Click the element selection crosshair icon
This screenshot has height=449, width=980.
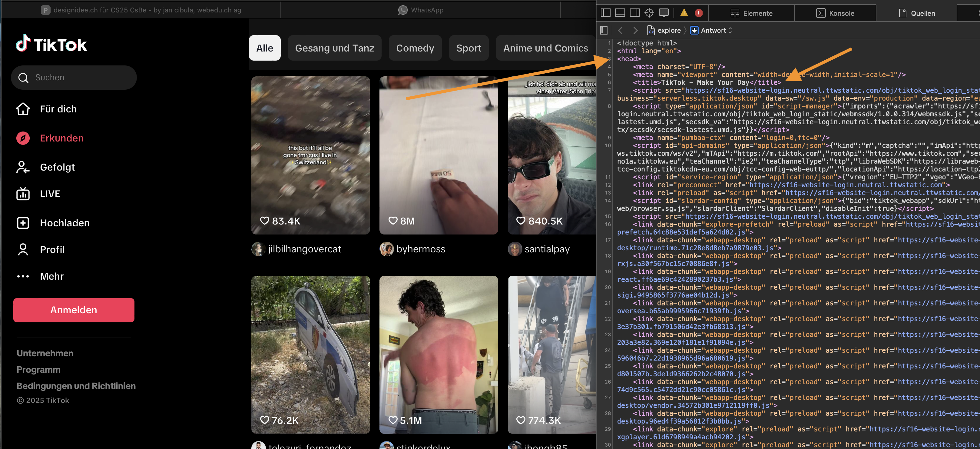click(649, 13)
